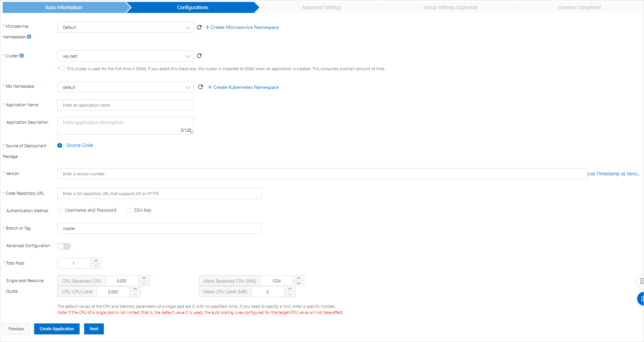Increase Mem Limit (MB) value
The width and height of the screenshot is (644, 342).
coord(290,289)
